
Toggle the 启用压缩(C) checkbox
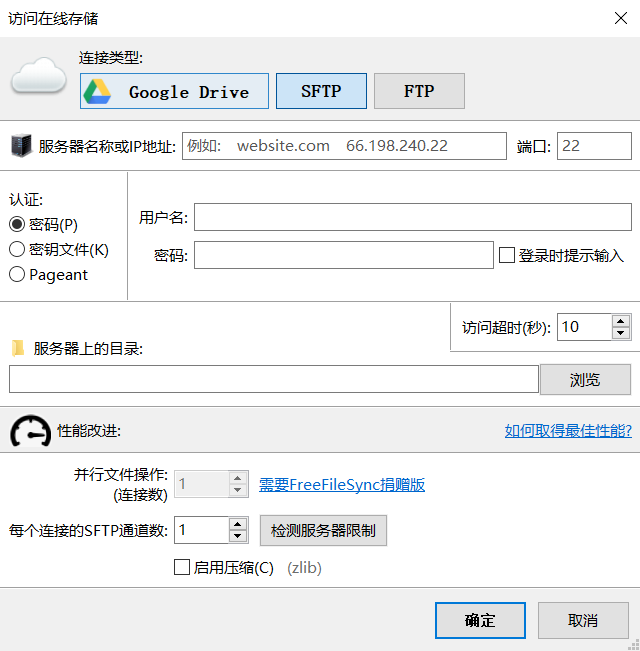click(182, 567)
